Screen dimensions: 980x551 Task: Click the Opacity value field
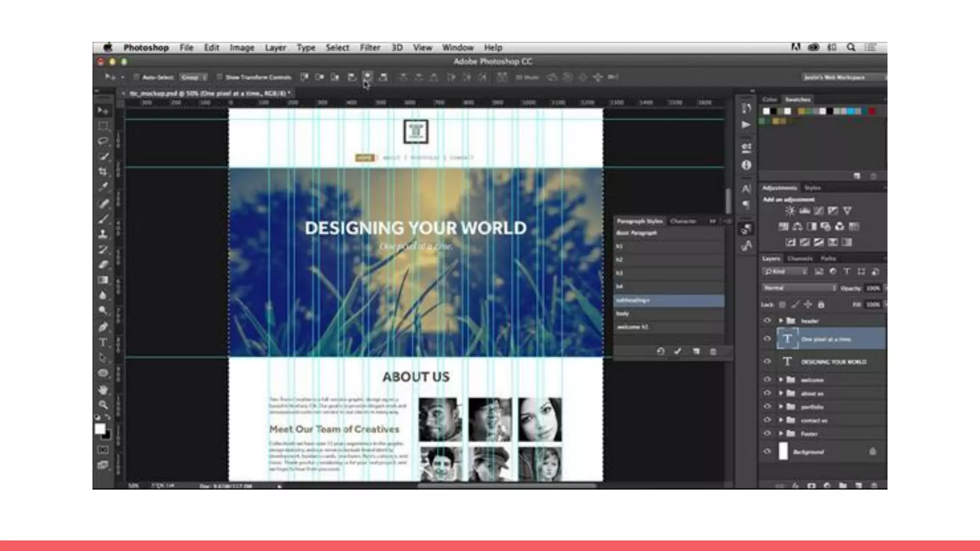(x=873, y=288)
